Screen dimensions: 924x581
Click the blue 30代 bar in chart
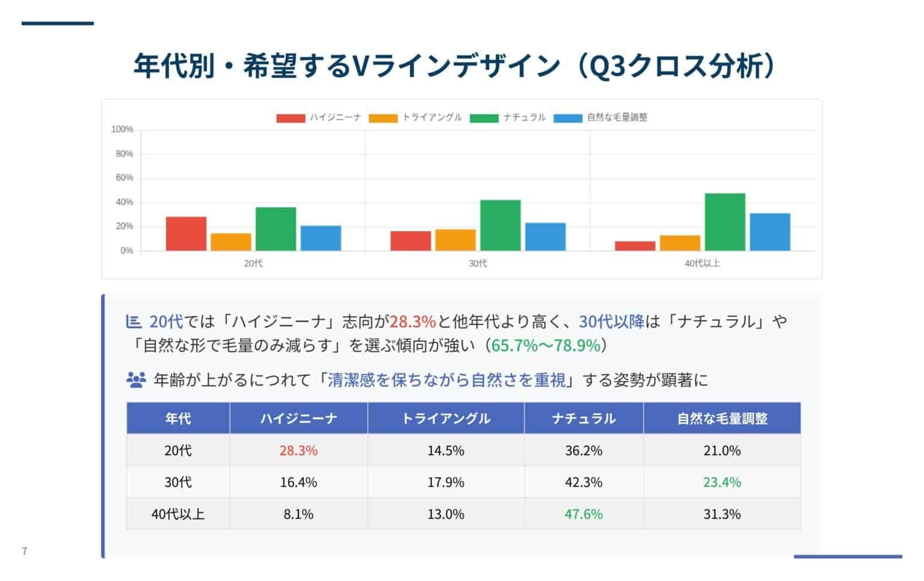(546, 237)
